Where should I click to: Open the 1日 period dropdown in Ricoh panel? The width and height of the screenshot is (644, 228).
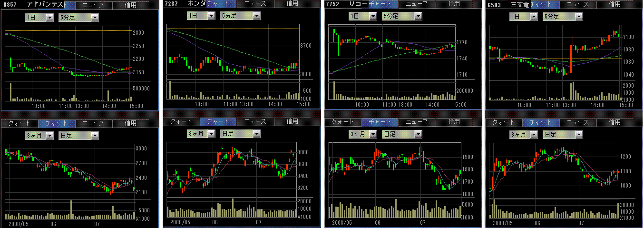(x=363, y=15)
